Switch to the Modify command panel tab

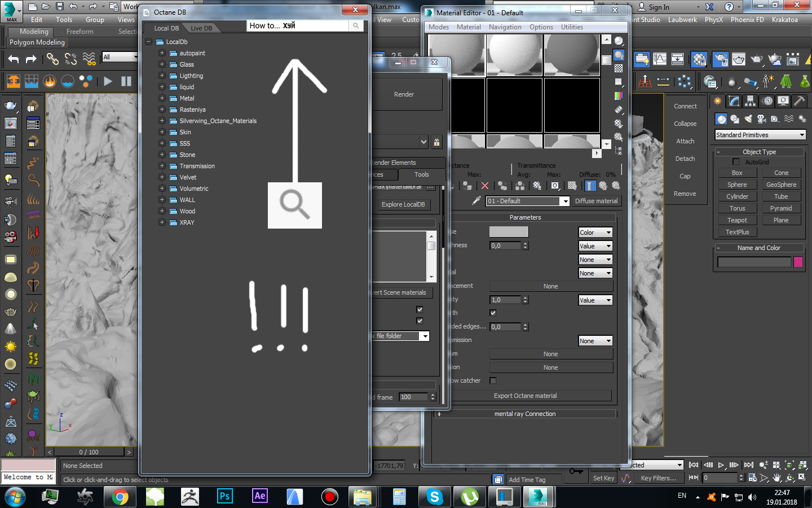734,101
